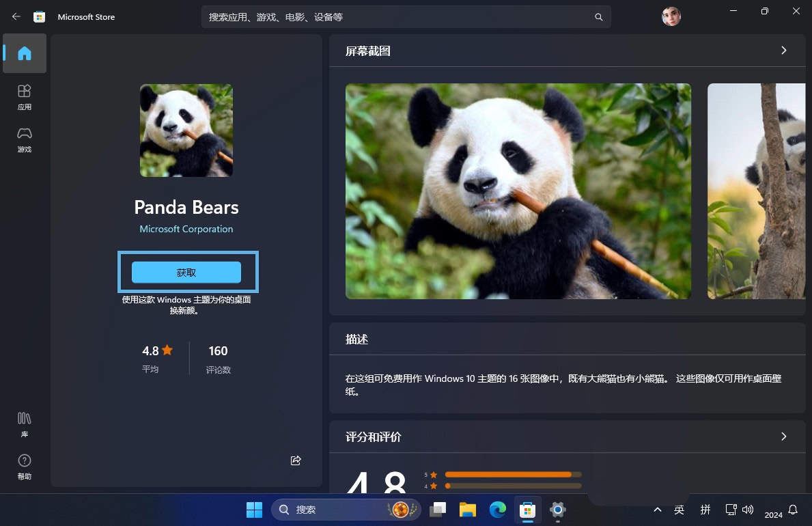Click 获取 to get Panda Bears theme
Viewport: 812px width, 526px height.
pyautogui.click(x=186, y=272)
